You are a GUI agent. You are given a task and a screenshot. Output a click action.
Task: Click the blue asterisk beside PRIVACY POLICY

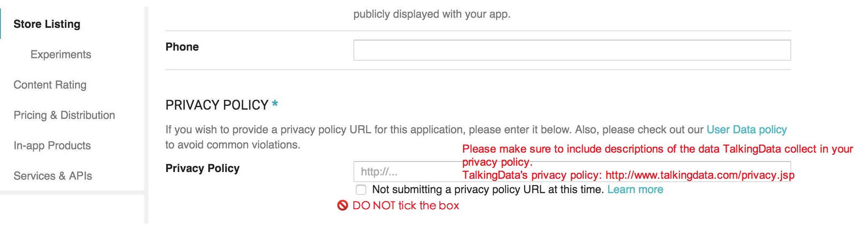(275, 103)
